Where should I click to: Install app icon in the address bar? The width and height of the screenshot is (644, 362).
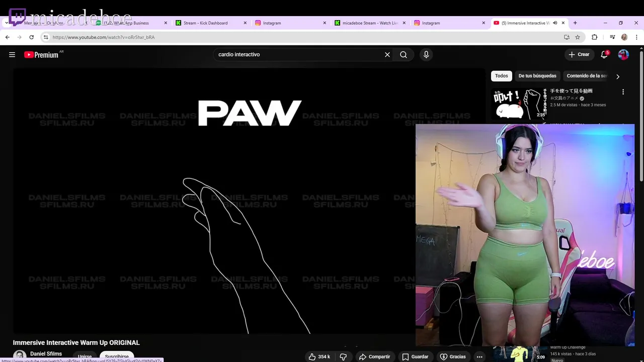coord(567,37)
